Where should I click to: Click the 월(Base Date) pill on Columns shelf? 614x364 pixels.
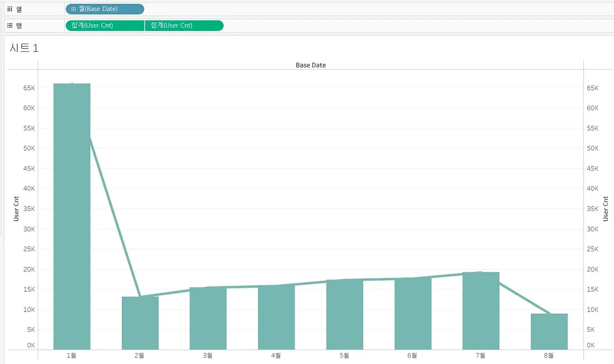pyautogui.click(x=105, y=9)
